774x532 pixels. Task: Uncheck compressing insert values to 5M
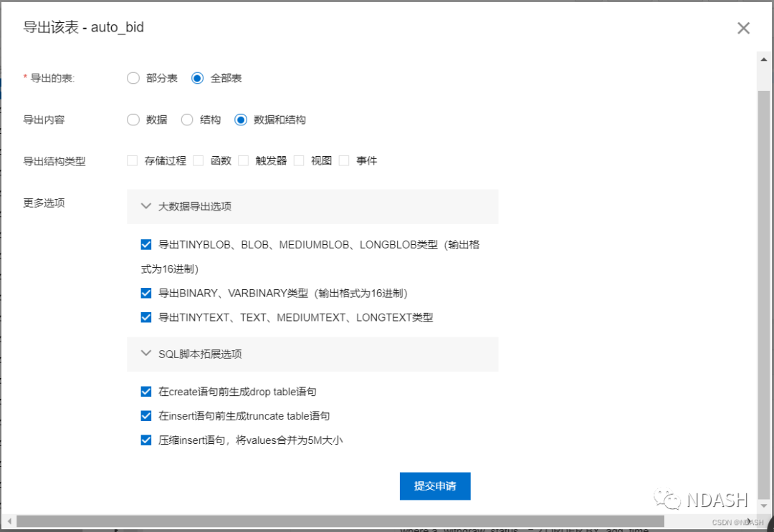click(x=146, y=440)
